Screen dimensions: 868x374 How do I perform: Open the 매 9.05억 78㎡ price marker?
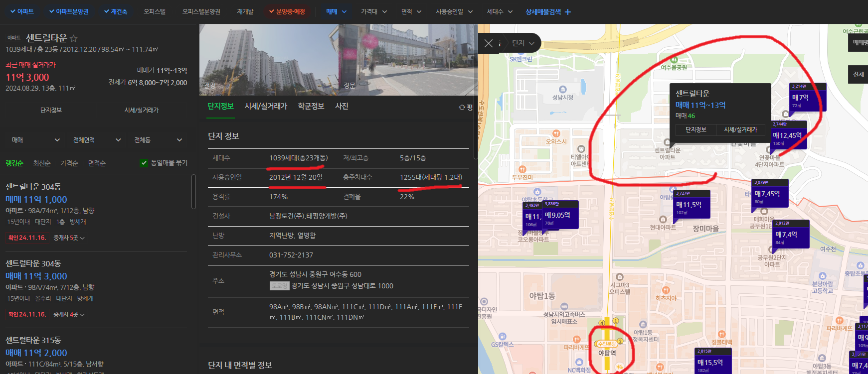point(560,215)
